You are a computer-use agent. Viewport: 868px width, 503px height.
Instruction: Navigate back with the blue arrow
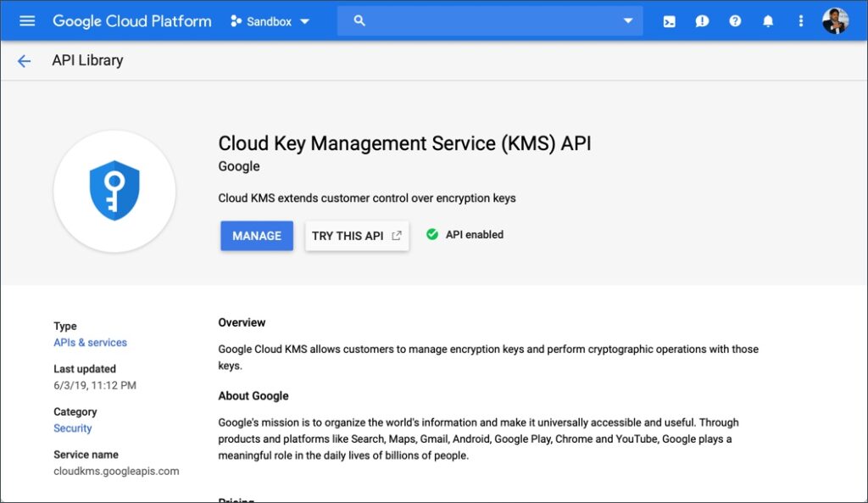(24, 60)
